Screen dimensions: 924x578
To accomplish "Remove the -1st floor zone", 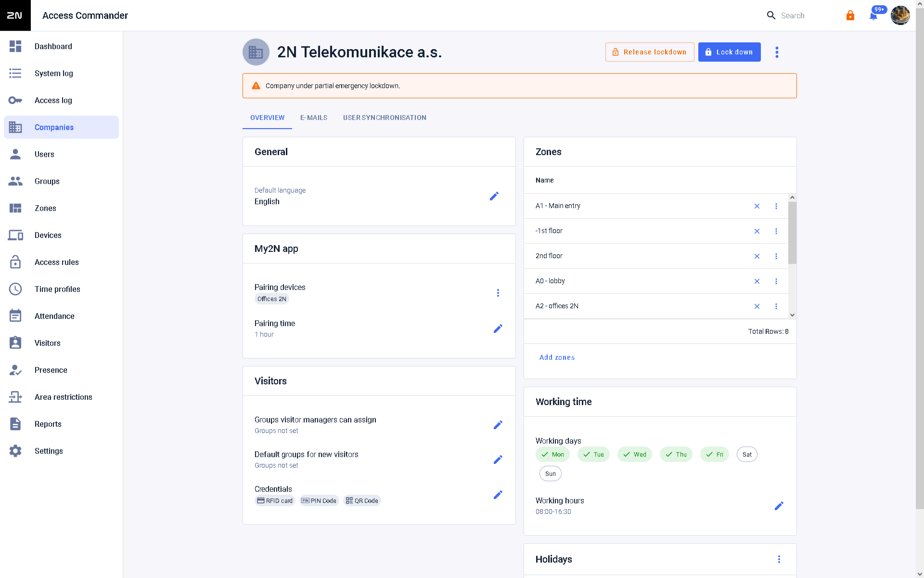I will (x=757, y=231).
